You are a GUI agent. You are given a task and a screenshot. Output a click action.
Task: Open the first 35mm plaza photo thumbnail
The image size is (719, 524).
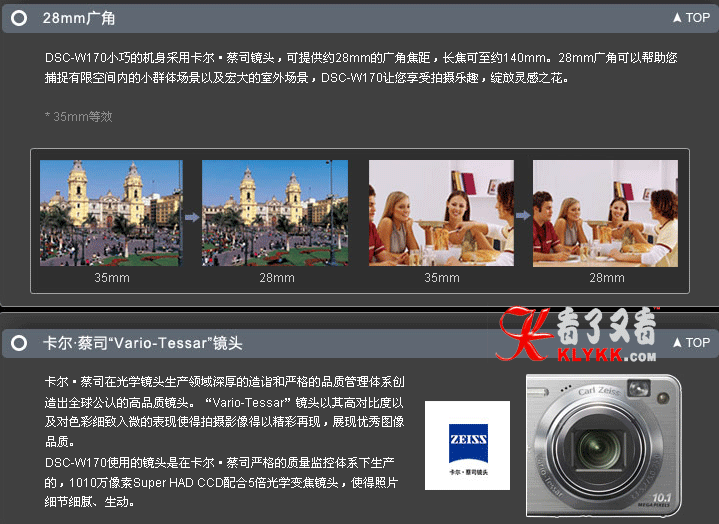tap(111, 213)
